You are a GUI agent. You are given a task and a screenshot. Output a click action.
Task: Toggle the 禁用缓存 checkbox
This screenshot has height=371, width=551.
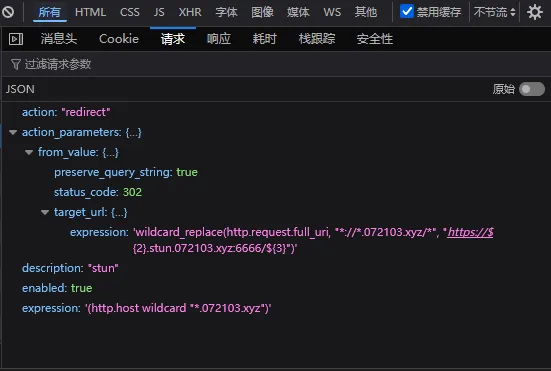click(x=407, y=11)
